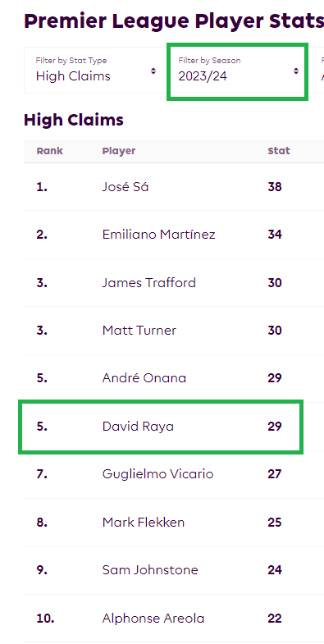
Task: Open the Filter by Stat Type dropdown
Action: [96, 71]
